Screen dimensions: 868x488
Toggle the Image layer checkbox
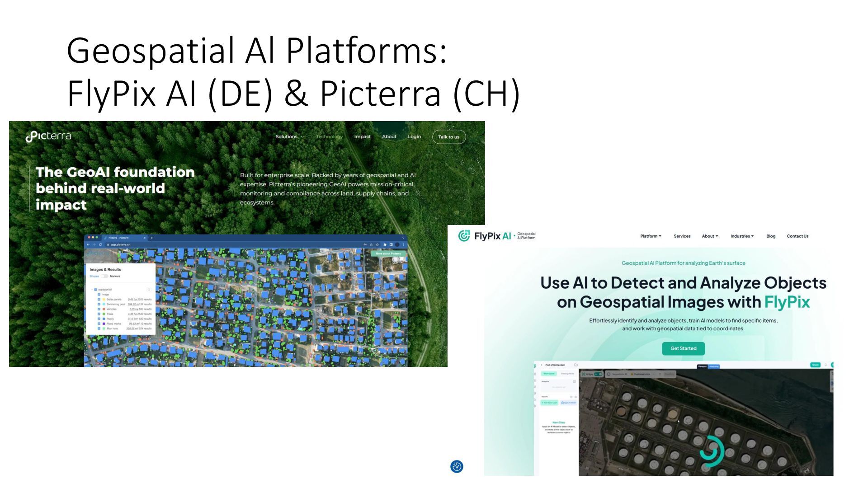[99, 295]
